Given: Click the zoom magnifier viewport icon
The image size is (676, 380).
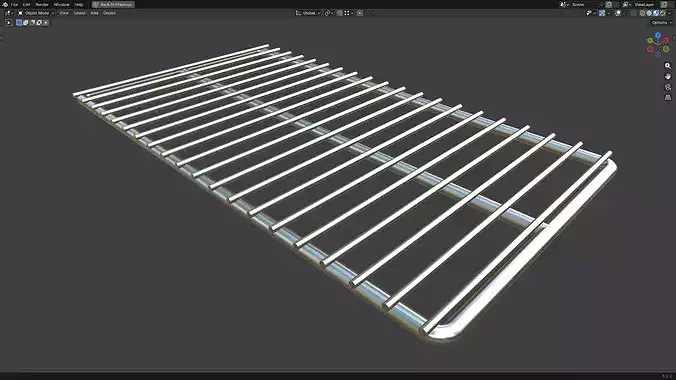Looking at the screenshot, I should pyautogui.click(x=668, y=66).
